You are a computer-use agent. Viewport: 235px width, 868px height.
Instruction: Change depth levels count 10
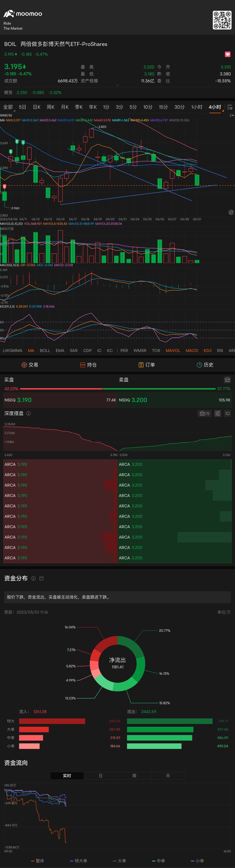click(x=227, y=413)
